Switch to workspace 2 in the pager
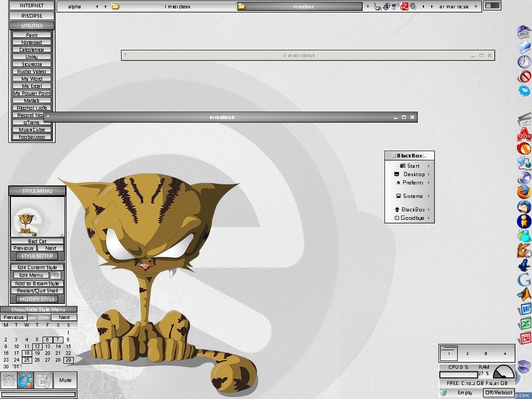532x399 pixels. click(467, 353)
